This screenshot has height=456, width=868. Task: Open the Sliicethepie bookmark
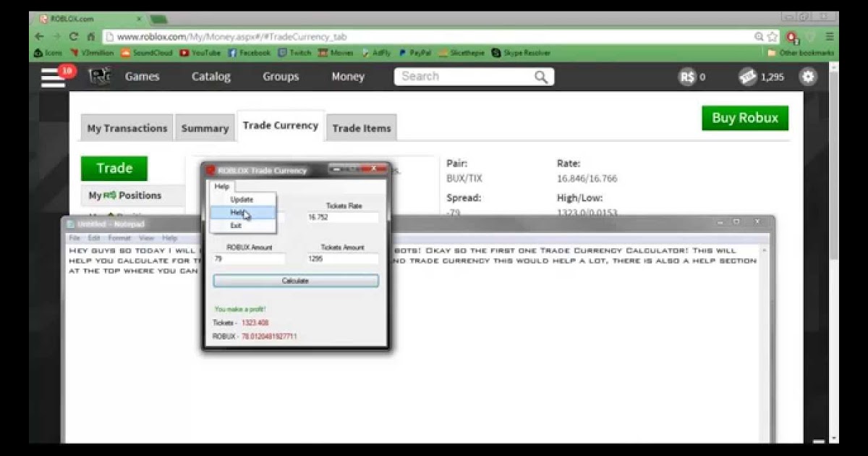462,53
